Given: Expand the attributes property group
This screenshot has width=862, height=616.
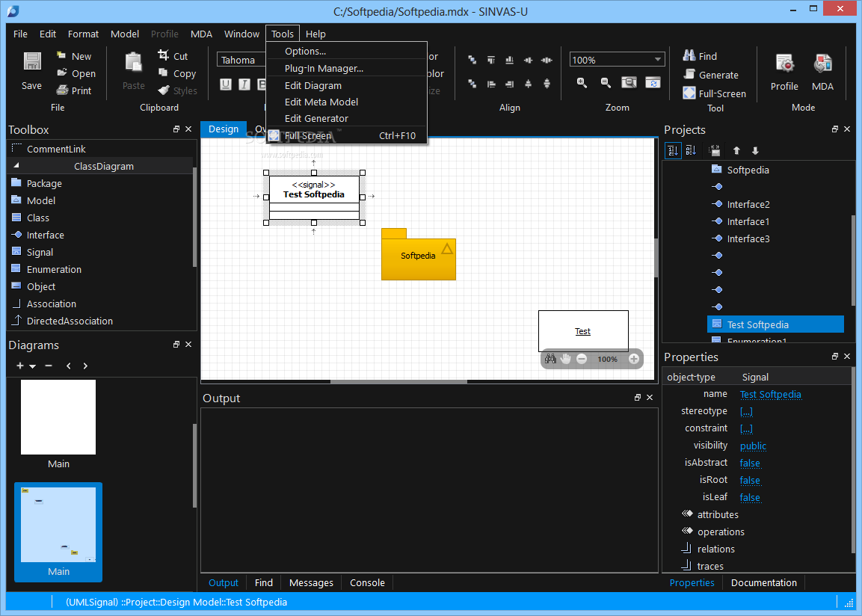Looking at the screenshot, I should pos(687,514).
